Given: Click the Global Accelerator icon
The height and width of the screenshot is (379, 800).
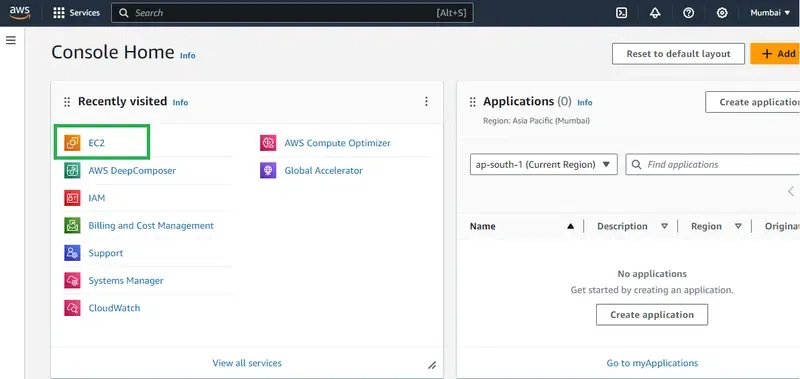Looking at the screenshot, I should pos(268,171).
